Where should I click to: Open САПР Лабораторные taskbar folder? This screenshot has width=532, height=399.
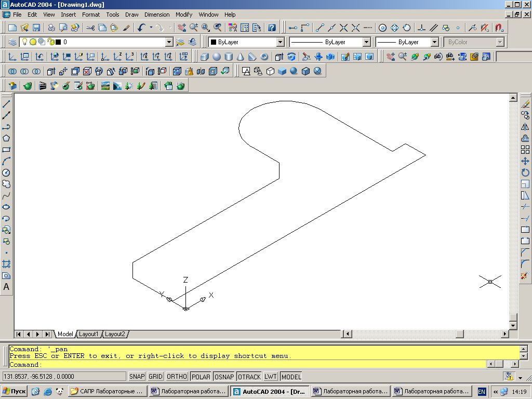(108, 391)
